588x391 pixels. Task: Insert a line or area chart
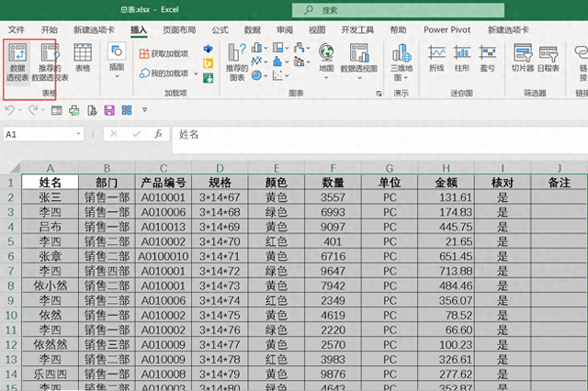coord(257,61)
